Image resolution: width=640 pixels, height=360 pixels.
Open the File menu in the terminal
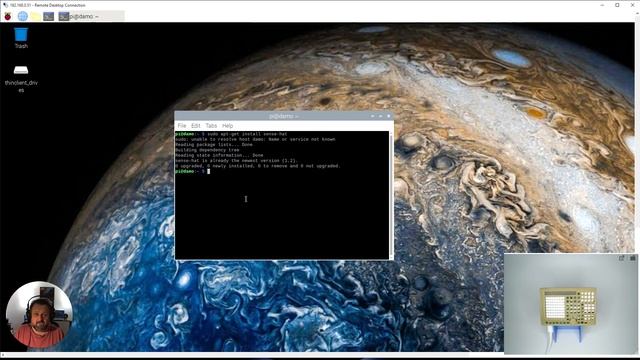tap(182, 126)
